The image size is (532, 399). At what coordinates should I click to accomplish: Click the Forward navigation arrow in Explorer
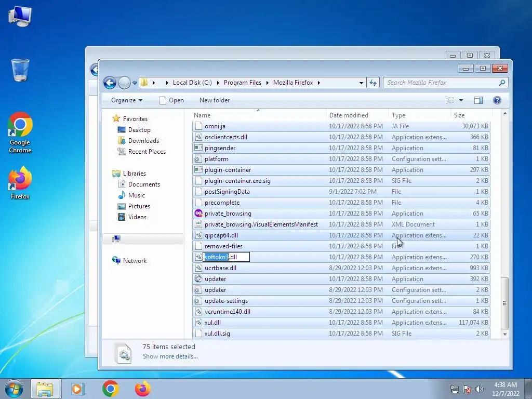click(x=124, y=83)
